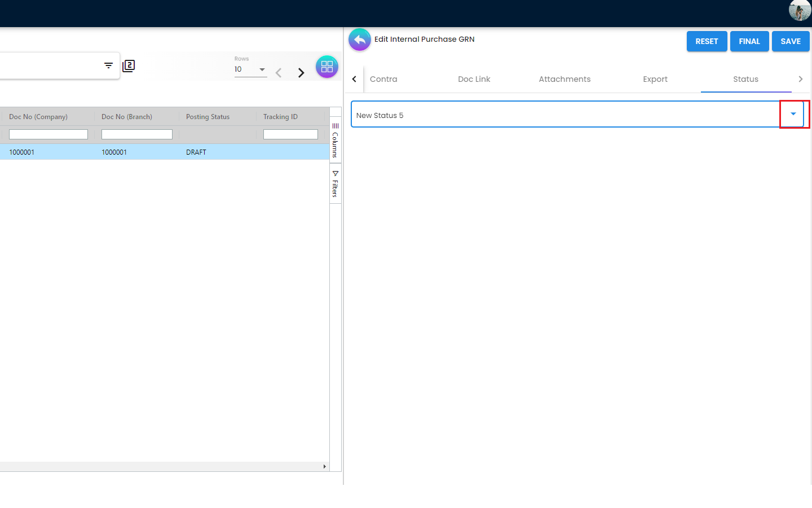The height and width of the screenshot is (508, 812).
Task: Expand the New Status 5 dropdown
Action: [x=793, y=115]
